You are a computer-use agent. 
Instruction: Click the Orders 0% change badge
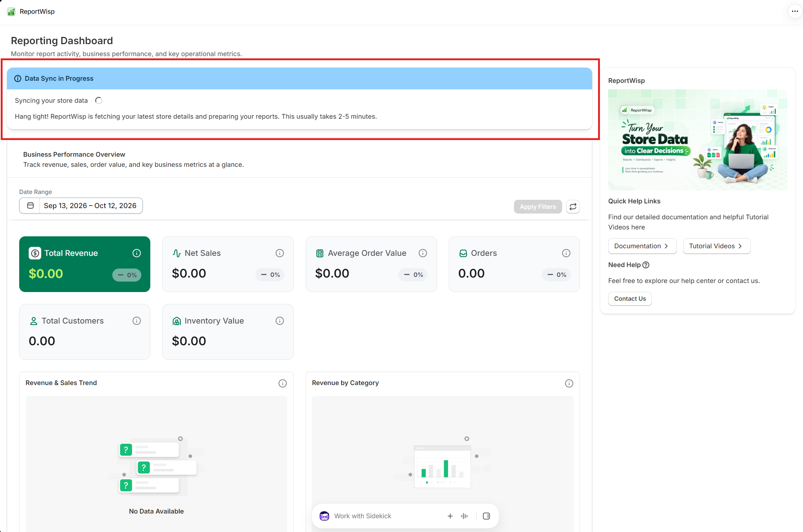coord(556,275)
